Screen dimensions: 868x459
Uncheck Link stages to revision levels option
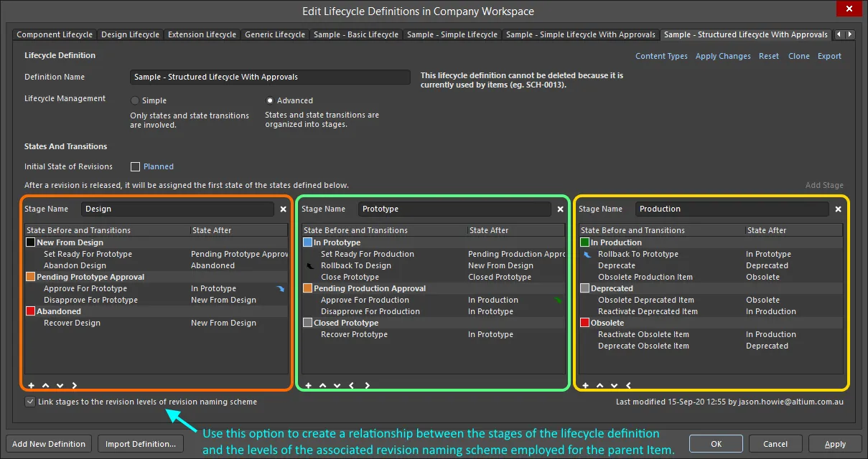(x=29, y=402)
